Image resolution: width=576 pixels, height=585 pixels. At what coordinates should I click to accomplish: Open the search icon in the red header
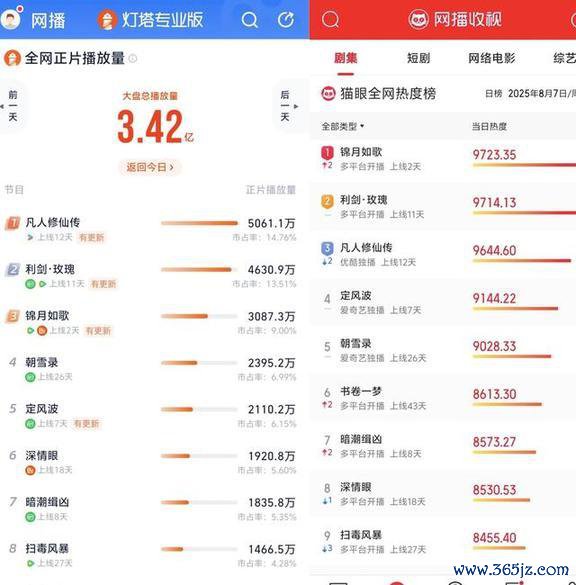coord(331,19)
